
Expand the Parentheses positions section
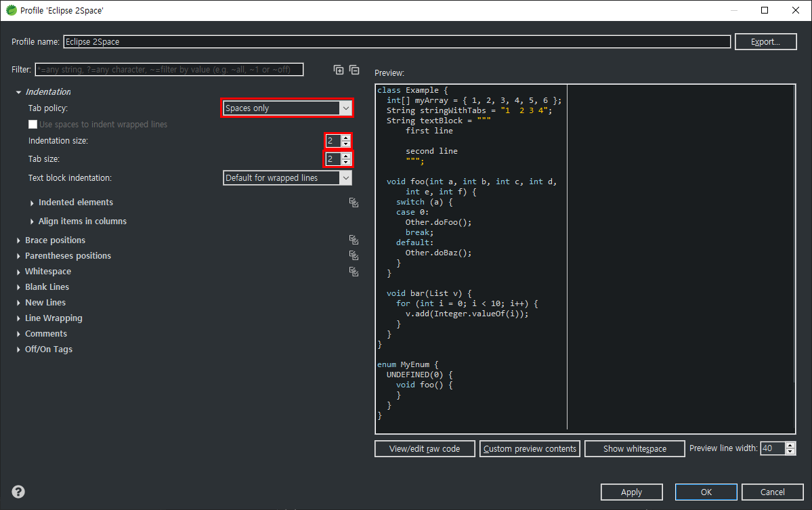[x=19, y=256]
